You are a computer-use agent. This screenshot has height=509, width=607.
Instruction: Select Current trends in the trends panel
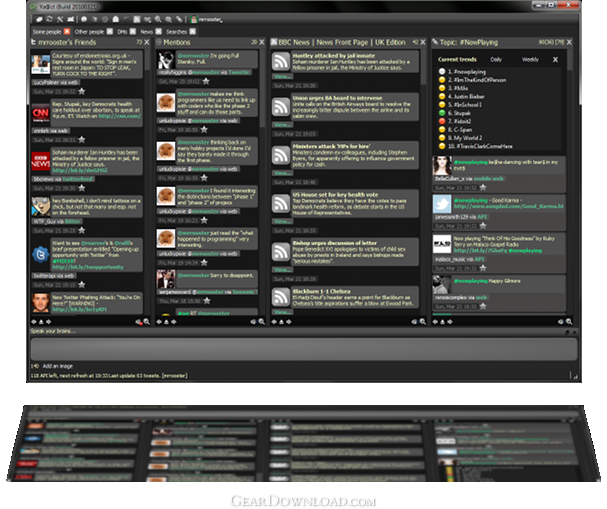(457, 60)
